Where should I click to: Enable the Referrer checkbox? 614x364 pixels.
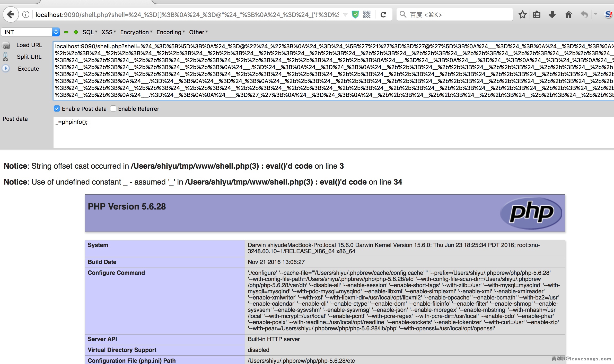[113, 108]
